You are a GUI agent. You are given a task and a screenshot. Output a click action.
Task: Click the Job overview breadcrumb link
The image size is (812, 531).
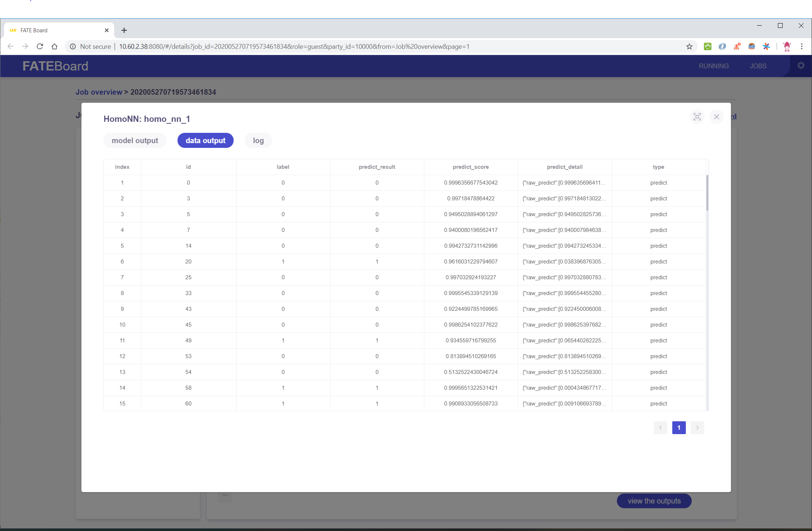[99, 92]
